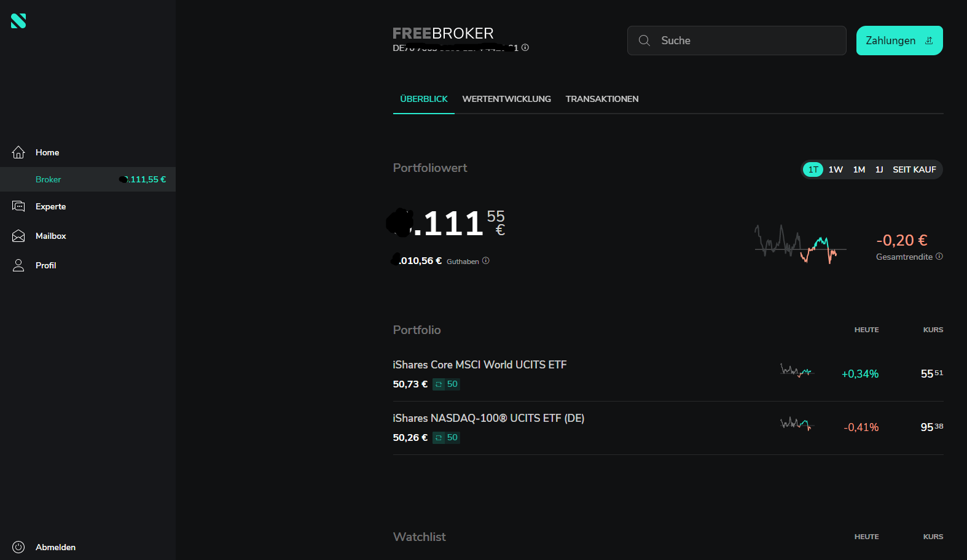Open the Broker sidebar entry
Viewport: 967px width, 560px height.
[x=88, y=179]
